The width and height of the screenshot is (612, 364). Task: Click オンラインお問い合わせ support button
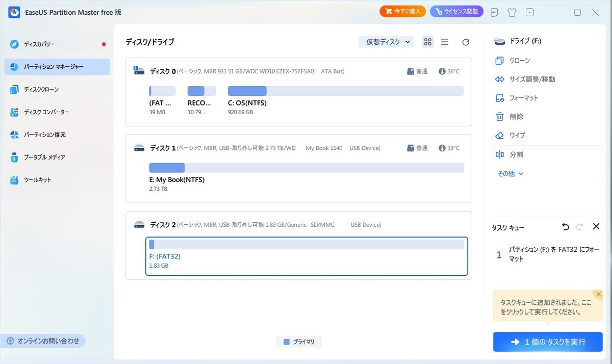click(44, 341)
